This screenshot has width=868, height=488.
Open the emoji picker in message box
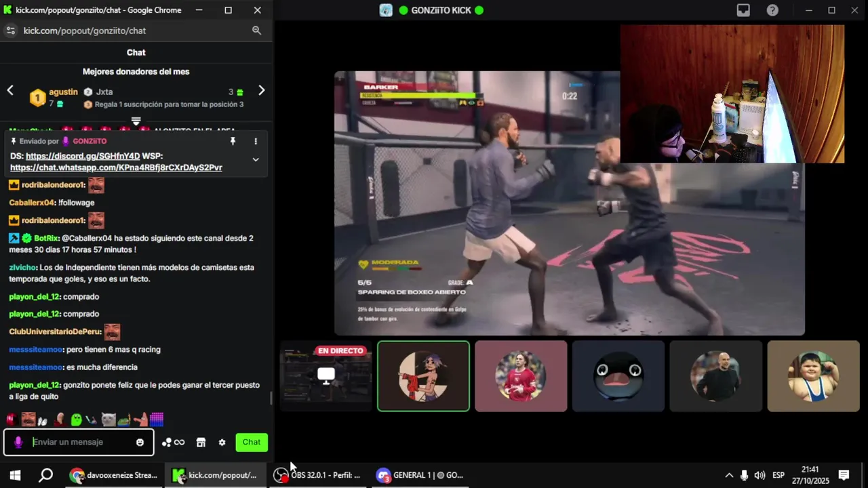pos(140,443)
